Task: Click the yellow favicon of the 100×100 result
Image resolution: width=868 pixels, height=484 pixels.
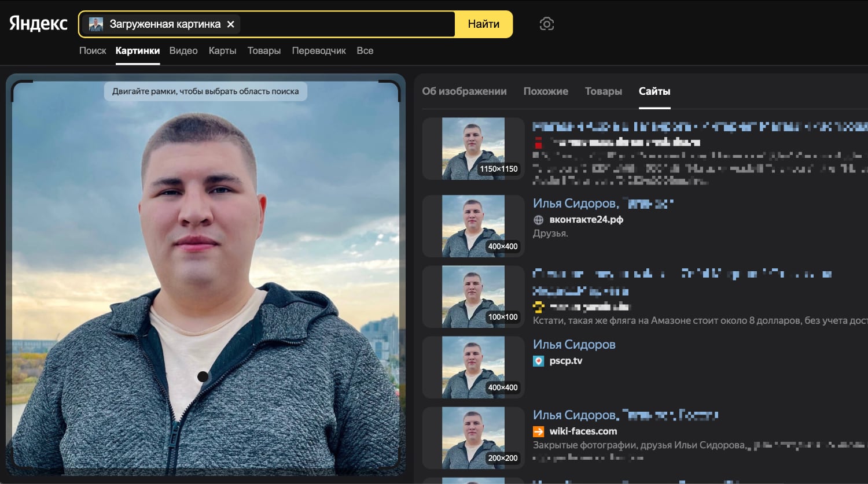Action: pos(538,306)
